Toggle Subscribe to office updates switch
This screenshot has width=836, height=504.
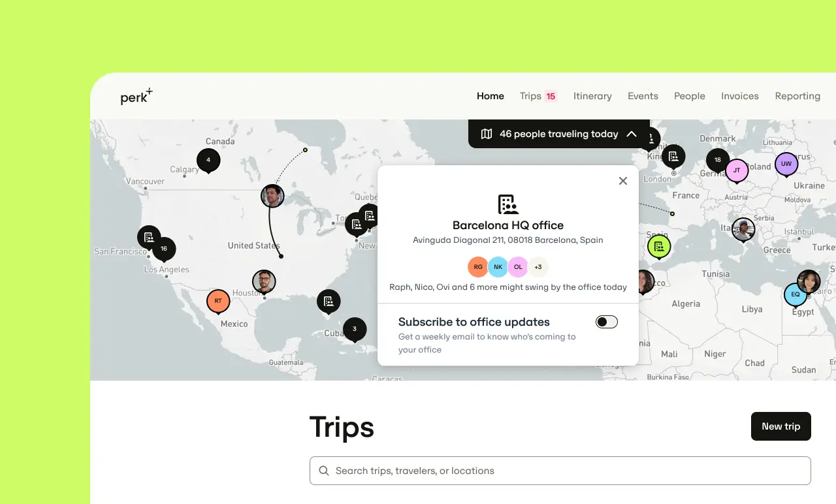[607, 322]
